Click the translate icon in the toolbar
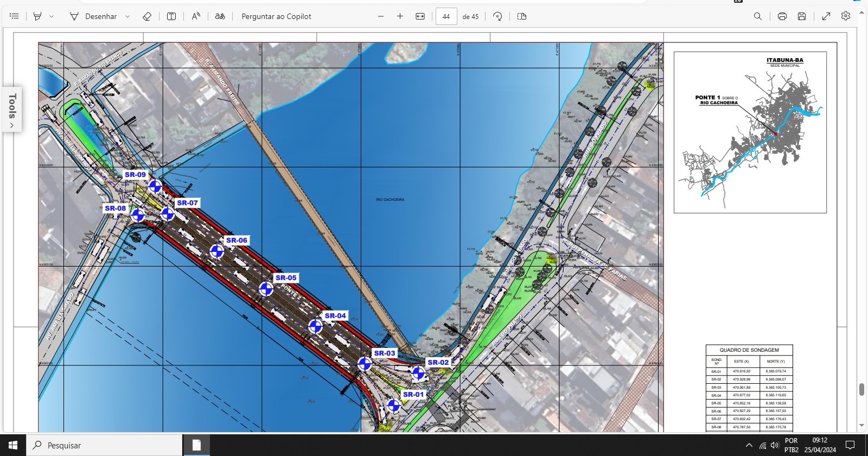Viewport: 868px width, 456px height. [220, 16]
